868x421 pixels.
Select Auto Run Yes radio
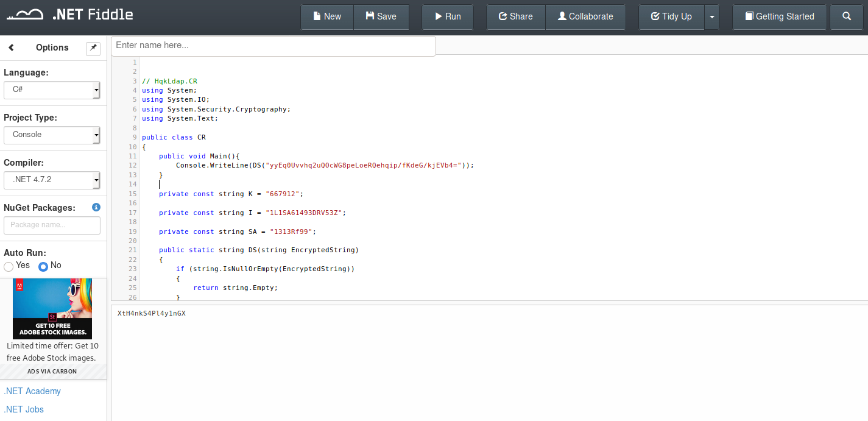[x=9, y=266]
